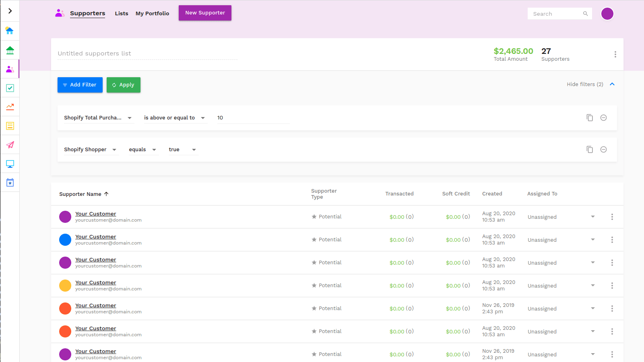Open the monitor screen icon in sidebar
The image size is (644, 362).
pos(10,164)
